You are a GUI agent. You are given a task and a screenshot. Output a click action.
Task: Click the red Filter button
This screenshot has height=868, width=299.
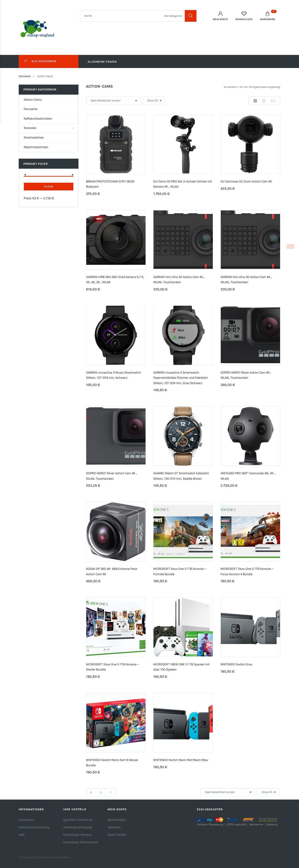(49, 187)
